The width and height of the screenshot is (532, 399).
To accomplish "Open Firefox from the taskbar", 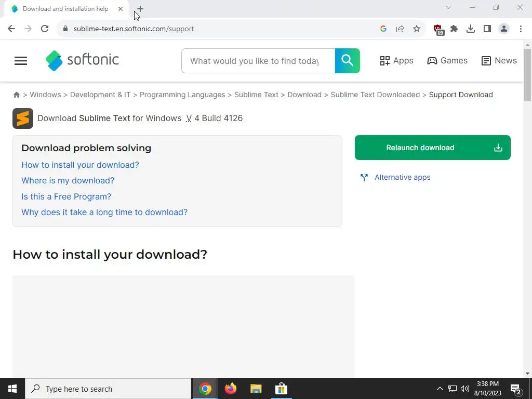I will (x=230, y=389).
